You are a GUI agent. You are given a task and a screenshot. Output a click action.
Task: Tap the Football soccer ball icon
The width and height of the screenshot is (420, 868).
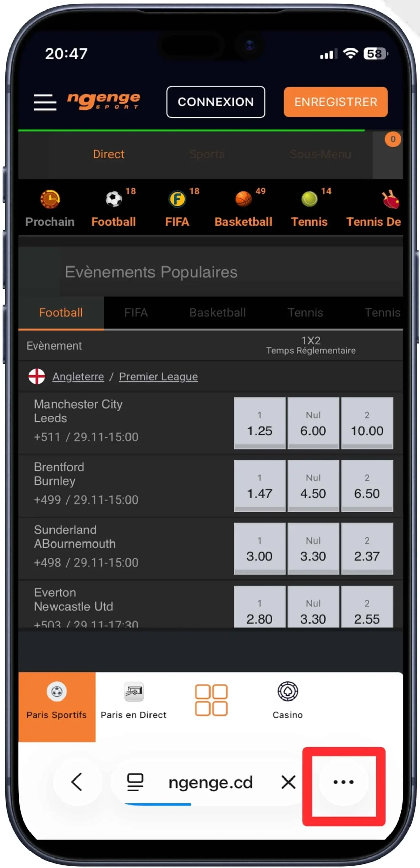tap(114, 199)
